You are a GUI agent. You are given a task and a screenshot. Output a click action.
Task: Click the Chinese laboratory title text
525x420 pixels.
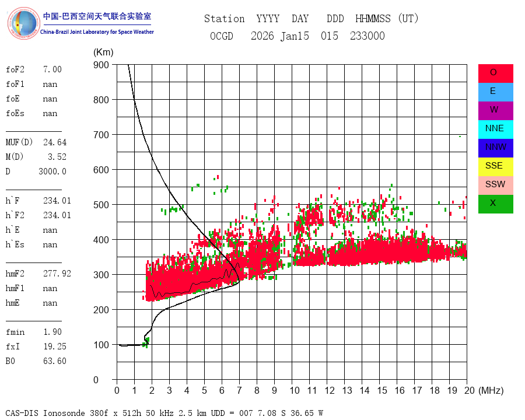(97, 16)
